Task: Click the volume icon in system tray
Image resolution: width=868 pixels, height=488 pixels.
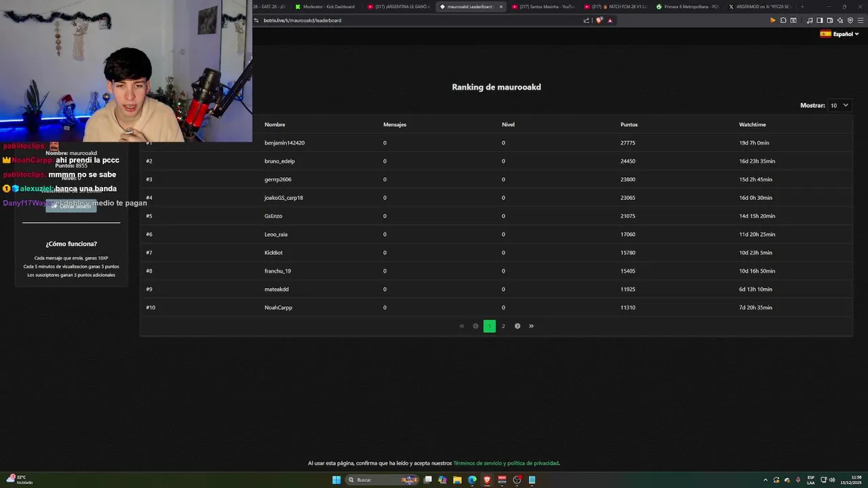Action: pos(832,480)
